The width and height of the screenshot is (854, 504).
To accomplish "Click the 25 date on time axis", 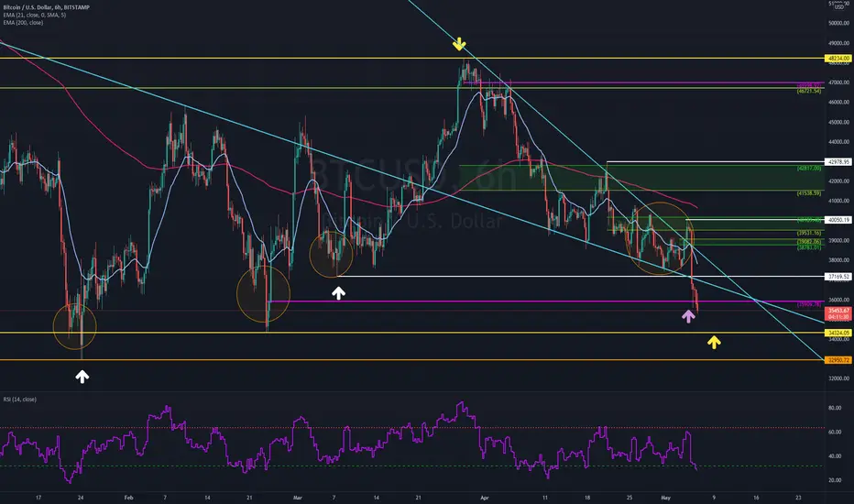I will (x=630, y=498).
